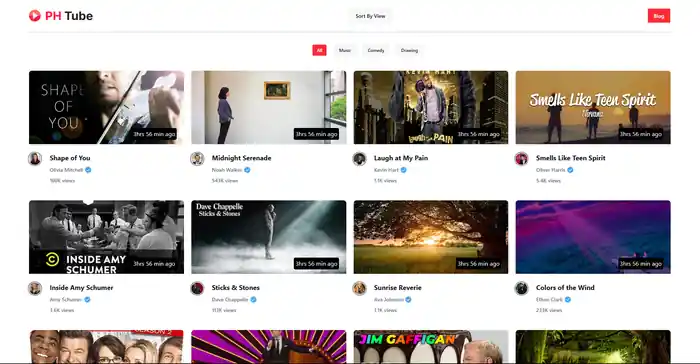Open Noah Walker's avatar beside Midnight Serenade
The image size is (700, 364).
[197, 159]
